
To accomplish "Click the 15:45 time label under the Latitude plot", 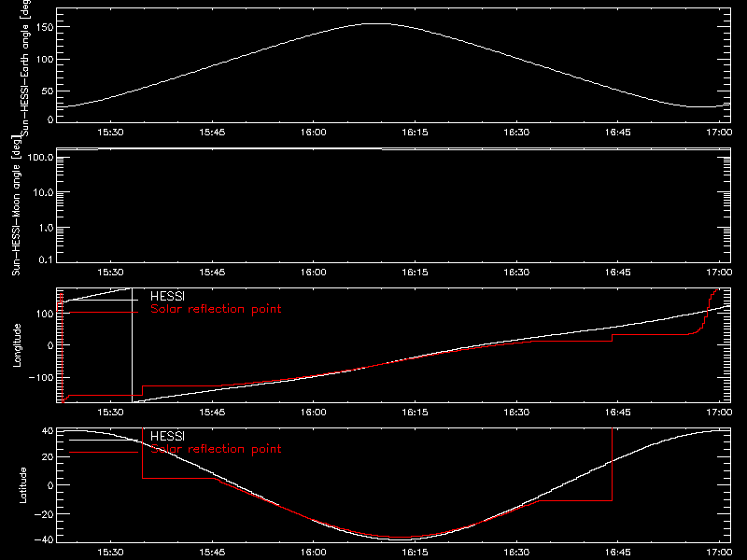I will [x=212, y=553].
